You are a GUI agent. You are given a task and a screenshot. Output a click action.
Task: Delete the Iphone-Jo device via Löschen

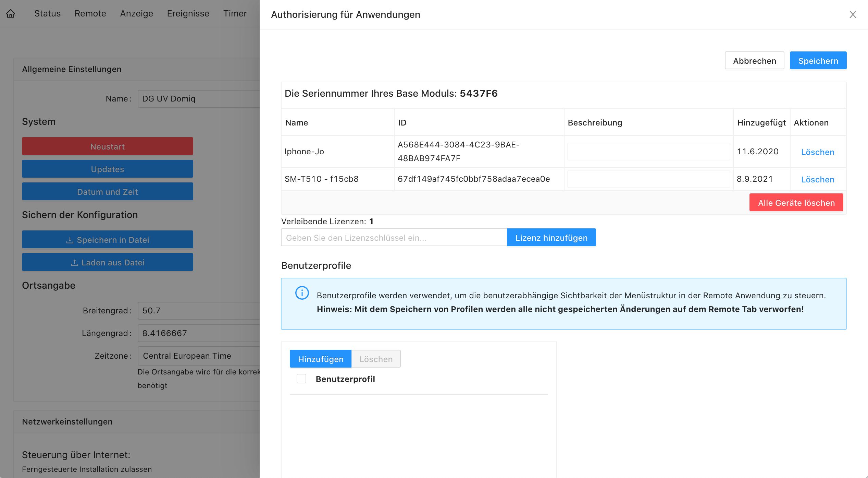[817, 152]
